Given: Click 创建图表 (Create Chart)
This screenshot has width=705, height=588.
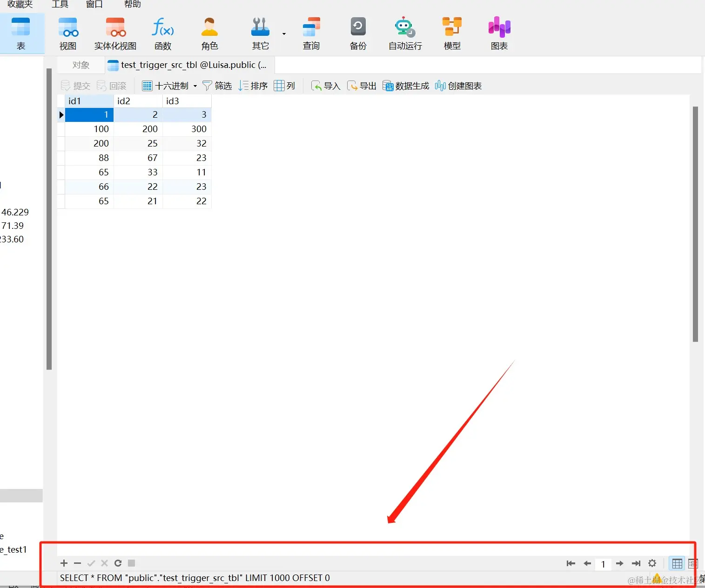Looking at the screenshot, I should [458, 86].
